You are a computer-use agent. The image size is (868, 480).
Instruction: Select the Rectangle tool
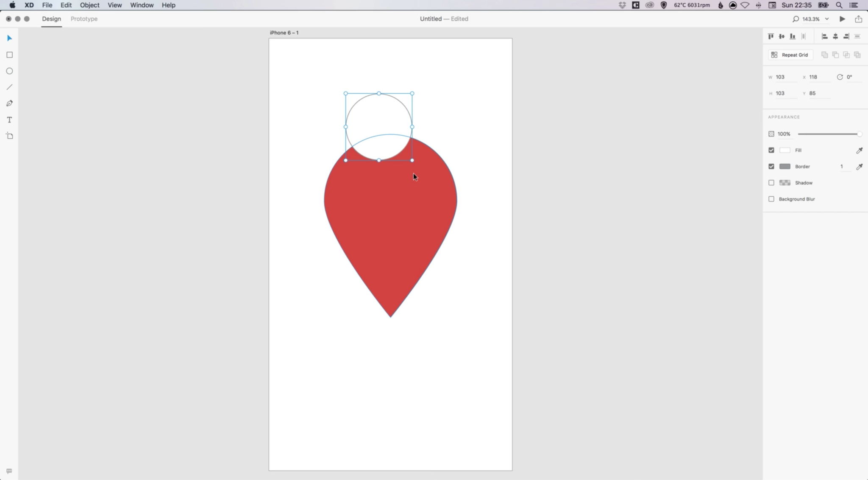[x=9, y=55]
